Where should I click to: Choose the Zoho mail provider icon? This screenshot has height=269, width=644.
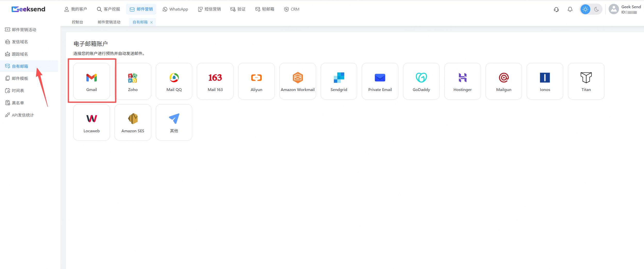pos(133,78)
